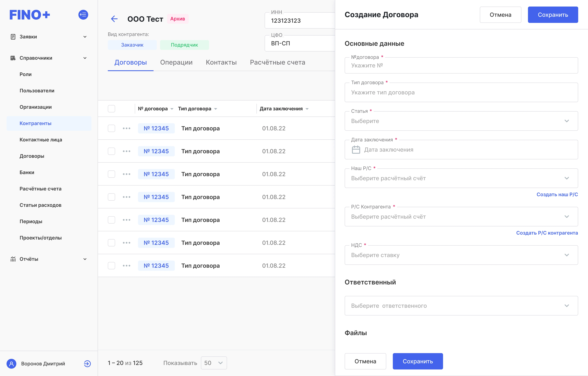588x376 pixels.
Task: Sort by № договора column arrow
Action: click(172, 109)
